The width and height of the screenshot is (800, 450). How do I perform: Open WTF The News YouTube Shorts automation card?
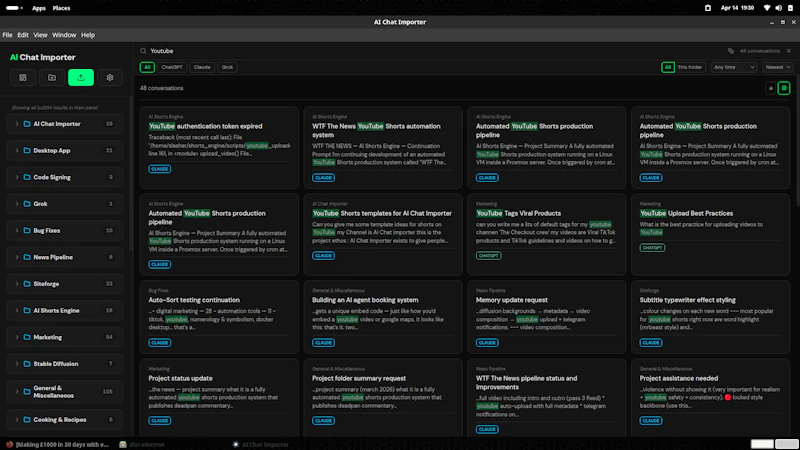click(383, 147)
